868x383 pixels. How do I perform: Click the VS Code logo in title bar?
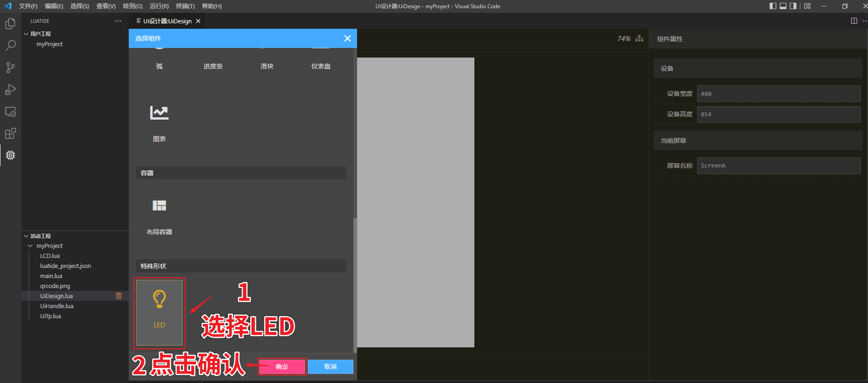coord(8,6)
